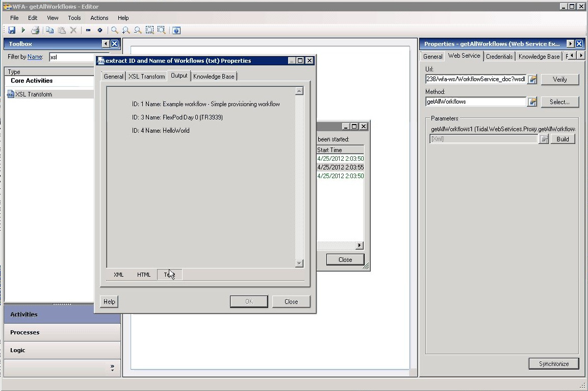Screen dimensions: 588x391
Task: Open the Edit menu
Action: (33, 18)
